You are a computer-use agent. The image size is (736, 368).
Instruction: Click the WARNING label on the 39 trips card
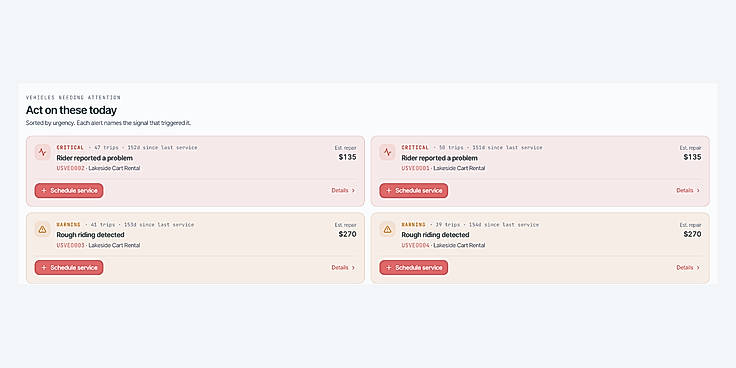point(414,225)
